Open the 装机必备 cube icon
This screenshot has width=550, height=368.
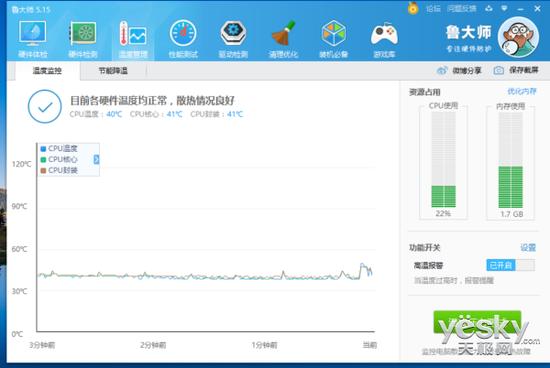click(x=334, y=39)
